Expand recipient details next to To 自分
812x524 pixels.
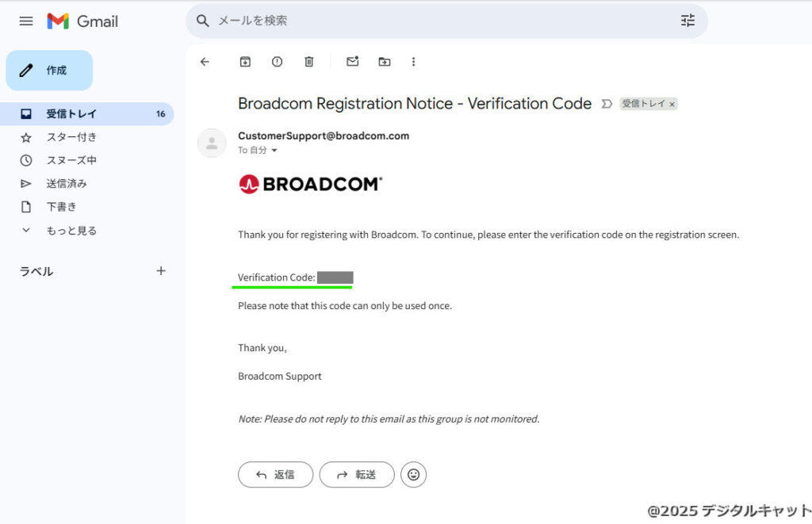pos(275,151)
